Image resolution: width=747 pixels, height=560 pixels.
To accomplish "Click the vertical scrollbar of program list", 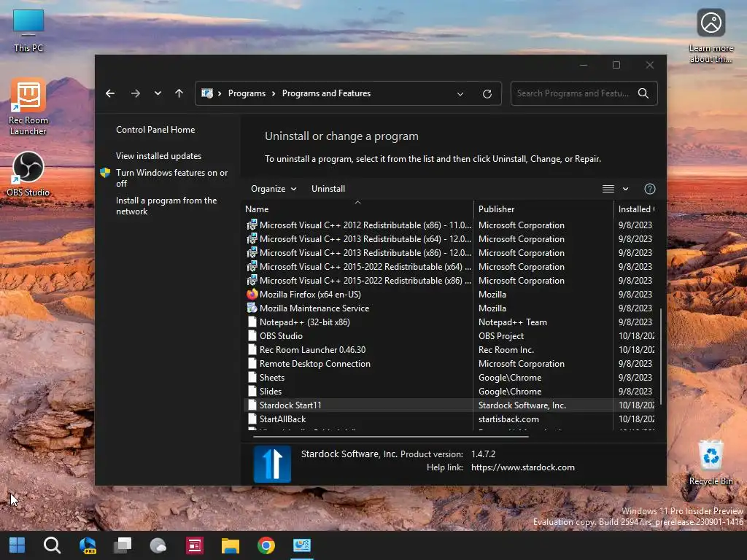I will (x=660, y=357).
